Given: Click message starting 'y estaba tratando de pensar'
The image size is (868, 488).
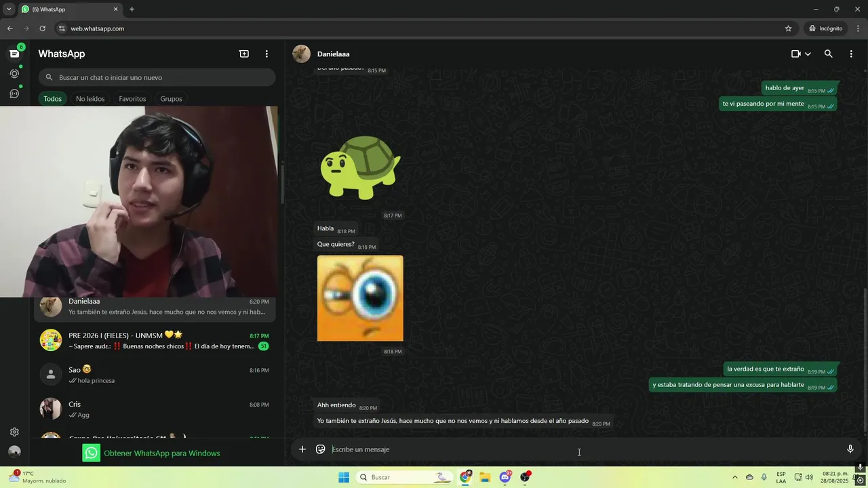Looking at the screenshot, I should point(743,385).
